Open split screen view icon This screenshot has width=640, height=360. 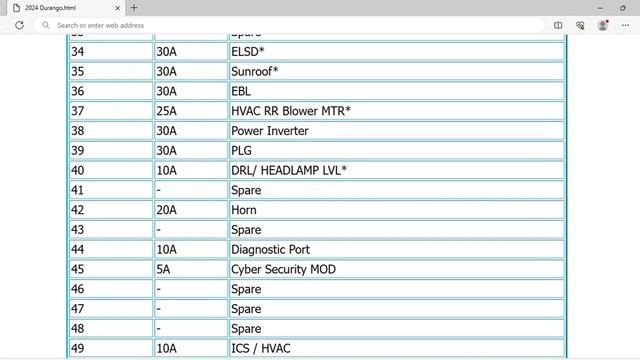point(558,25)
